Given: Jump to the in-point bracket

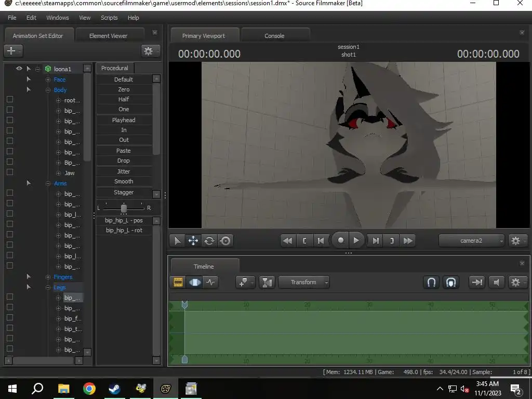Looking at the screenshot, I should coord(304,241).
